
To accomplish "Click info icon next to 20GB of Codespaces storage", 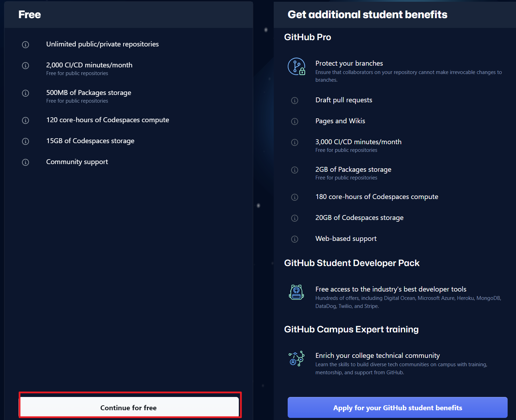I will (x=295, y=218).
